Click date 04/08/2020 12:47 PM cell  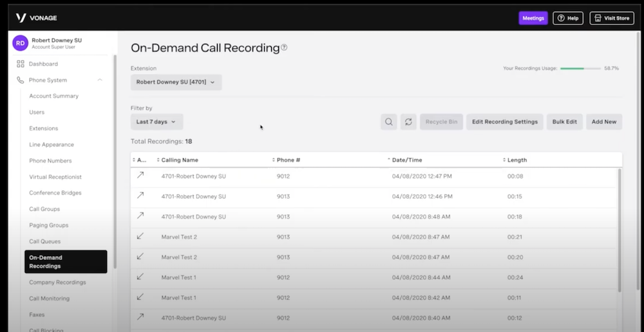click(x=422, y=176)
